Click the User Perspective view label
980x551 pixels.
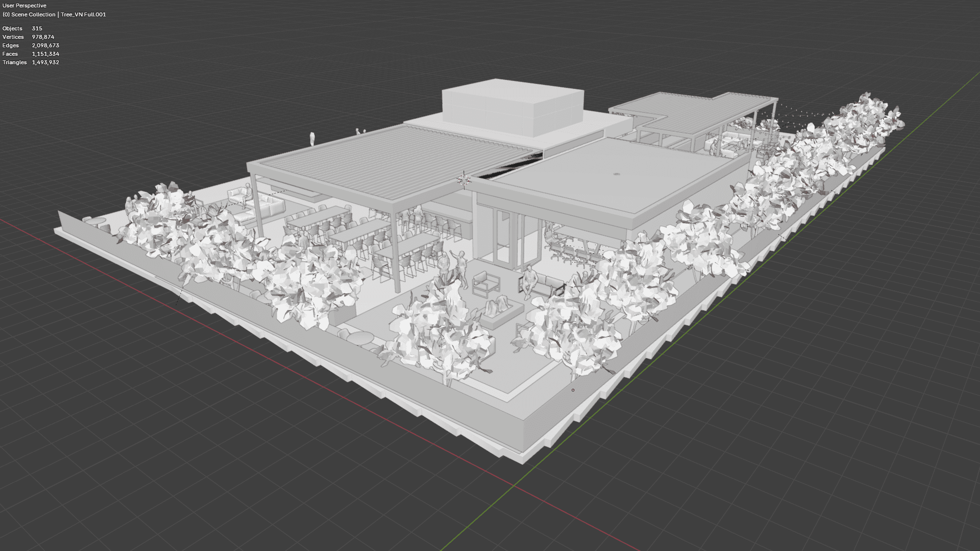tap(24, 5)
